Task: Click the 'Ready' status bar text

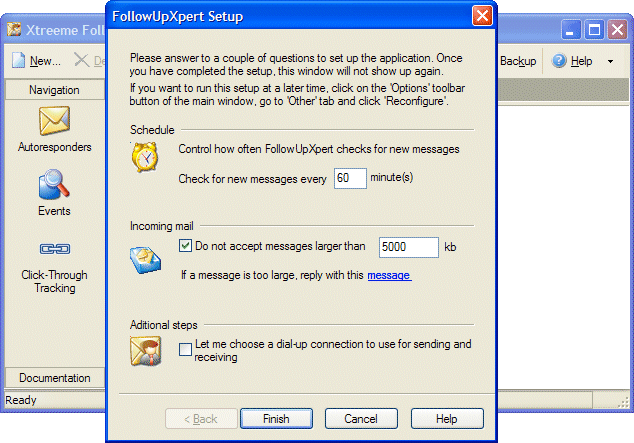Action: [x=21, y=400]
